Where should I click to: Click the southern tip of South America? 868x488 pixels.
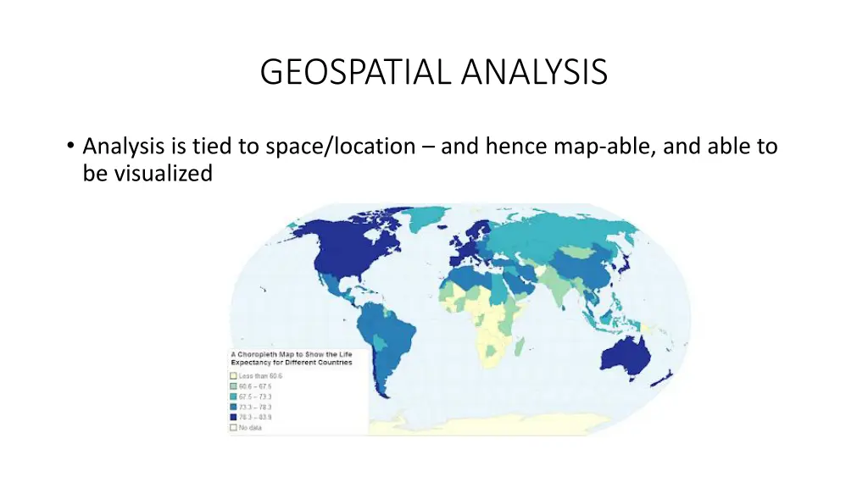pyautogui.click(x=383, y=390)
